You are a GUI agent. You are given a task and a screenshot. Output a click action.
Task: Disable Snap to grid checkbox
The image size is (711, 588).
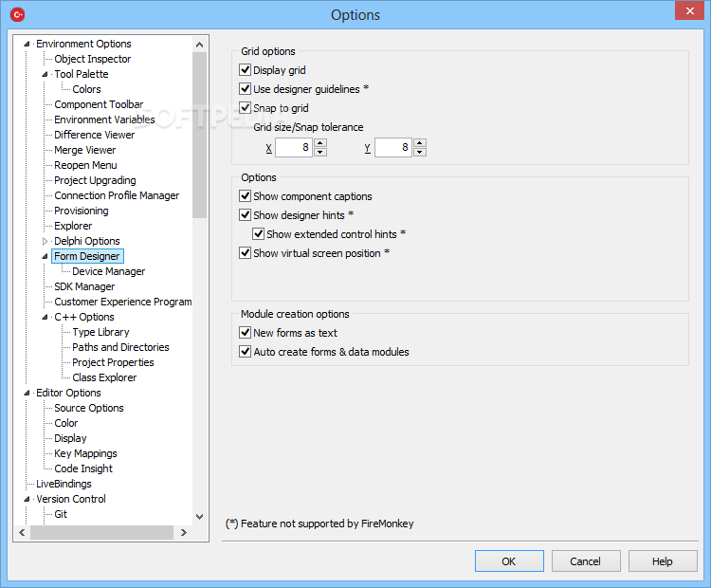pos(245,108)
